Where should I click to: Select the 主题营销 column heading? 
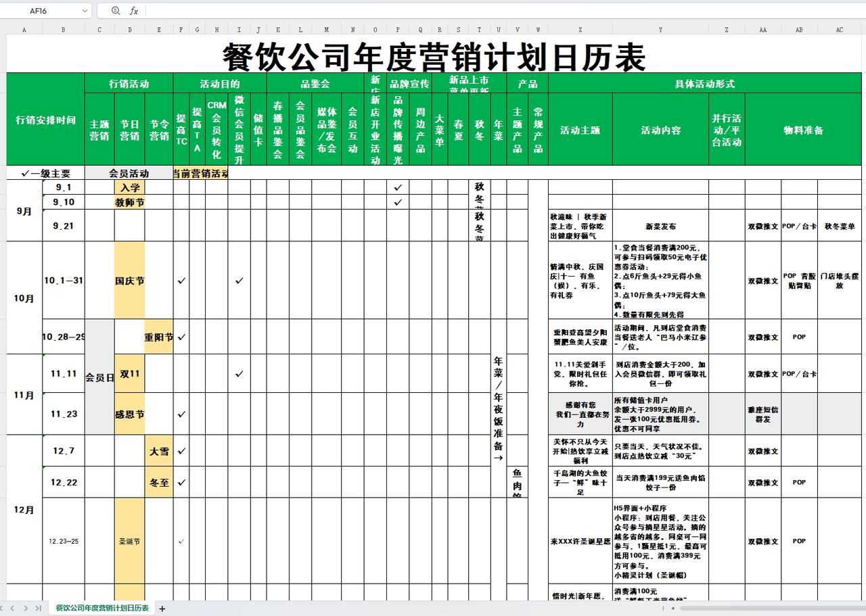tap(99, 129)
